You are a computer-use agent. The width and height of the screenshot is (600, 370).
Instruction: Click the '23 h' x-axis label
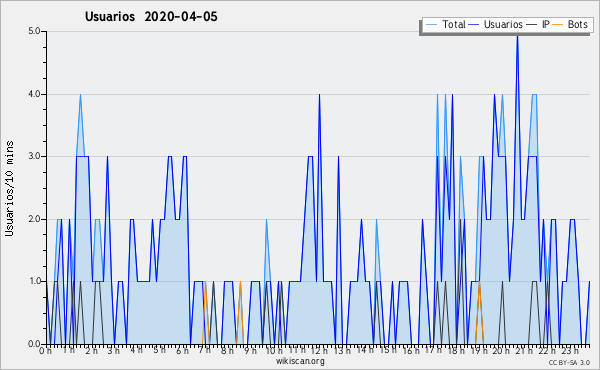(570, 351)
